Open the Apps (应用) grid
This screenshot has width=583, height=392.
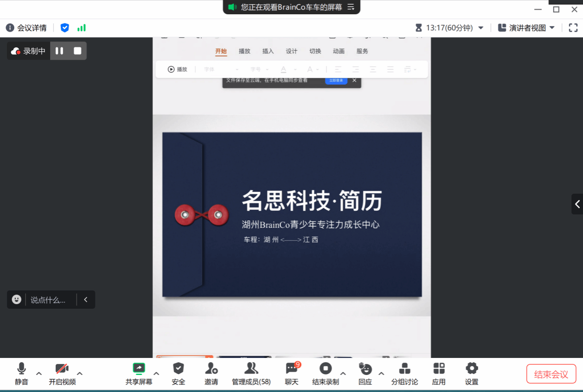pos(439,369)
